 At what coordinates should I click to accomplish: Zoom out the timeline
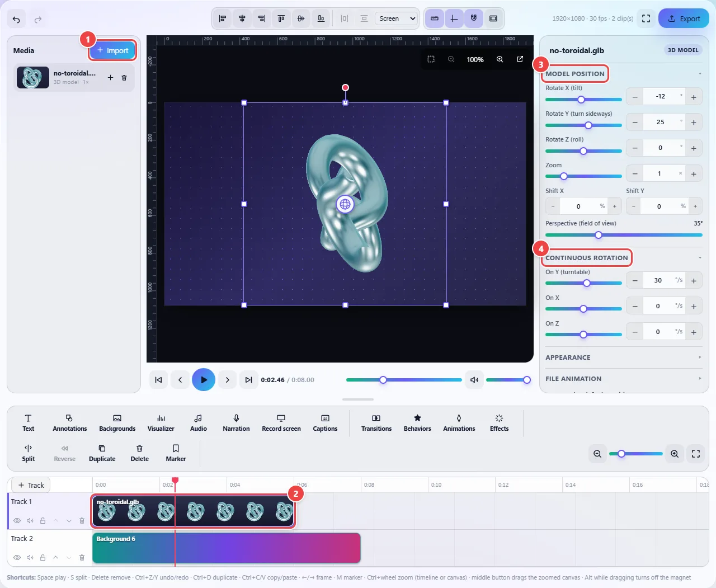(x=597, y=454)
